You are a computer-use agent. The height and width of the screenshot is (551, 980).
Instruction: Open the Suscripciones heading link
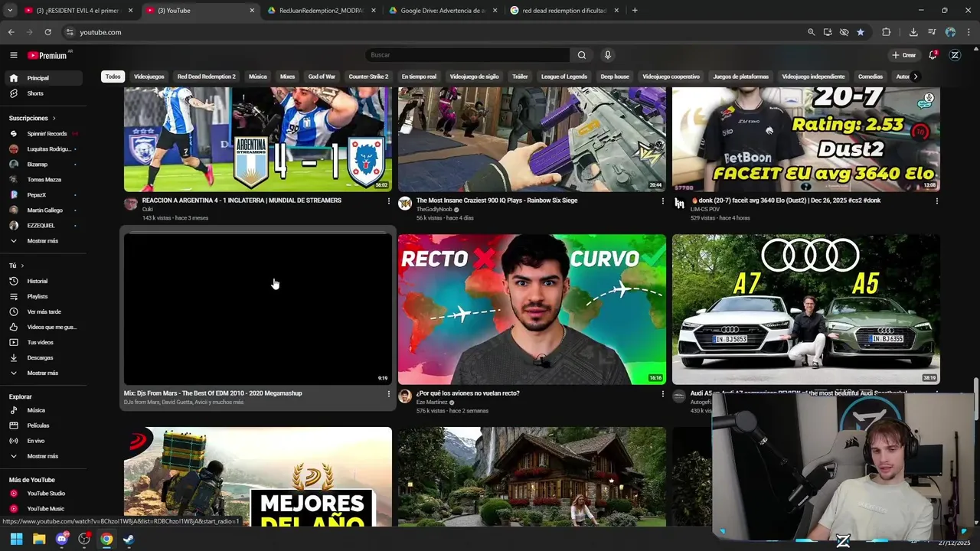point(32,118)
